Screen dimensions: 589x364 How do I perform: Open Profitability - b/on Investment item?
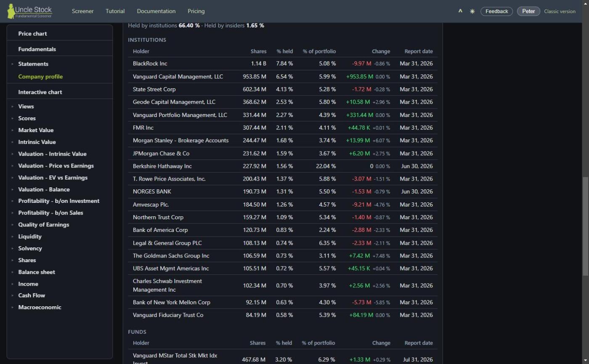pyautogui.click(x=59, y=201)
